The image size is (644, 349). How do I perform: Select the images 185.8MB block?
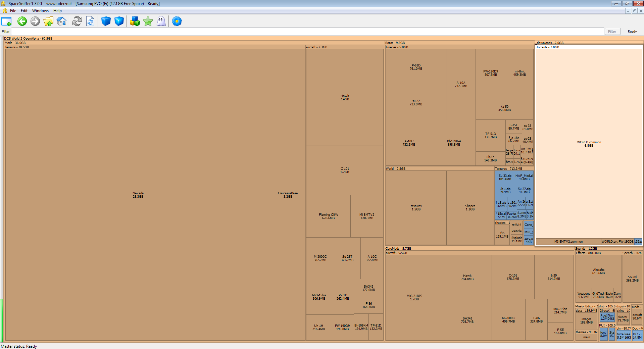pyautogui.click(x=586, y=321)
